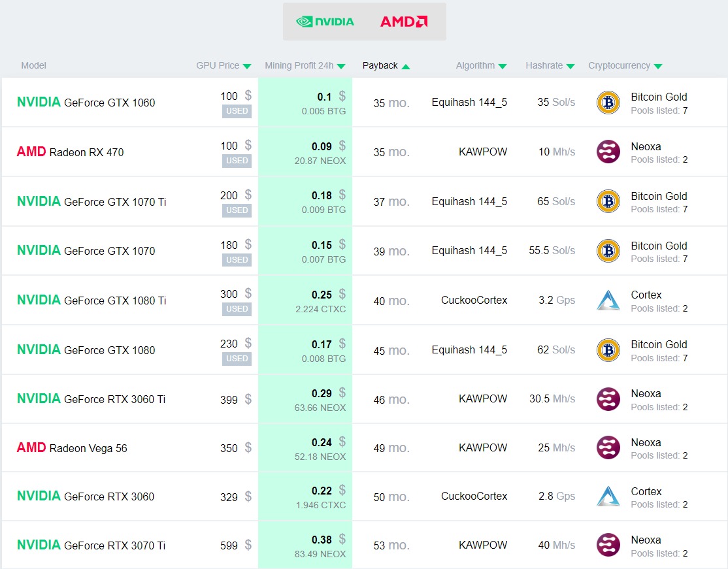Click the Neoxa coin icon for Radeon RX 470
Image resolution: width=728 pixels, height=569 pixels.
pos(608,152)
